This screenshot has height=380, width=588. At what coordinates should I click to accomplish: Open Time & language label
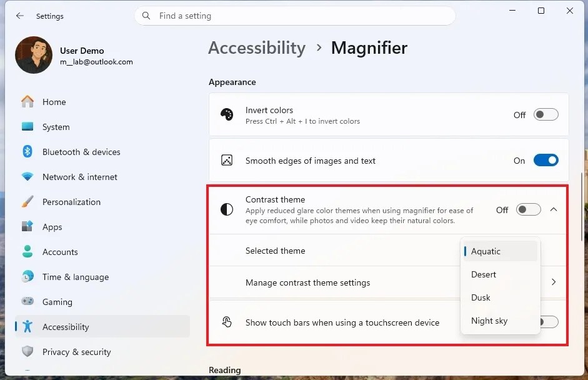click(x=76, y=277)
